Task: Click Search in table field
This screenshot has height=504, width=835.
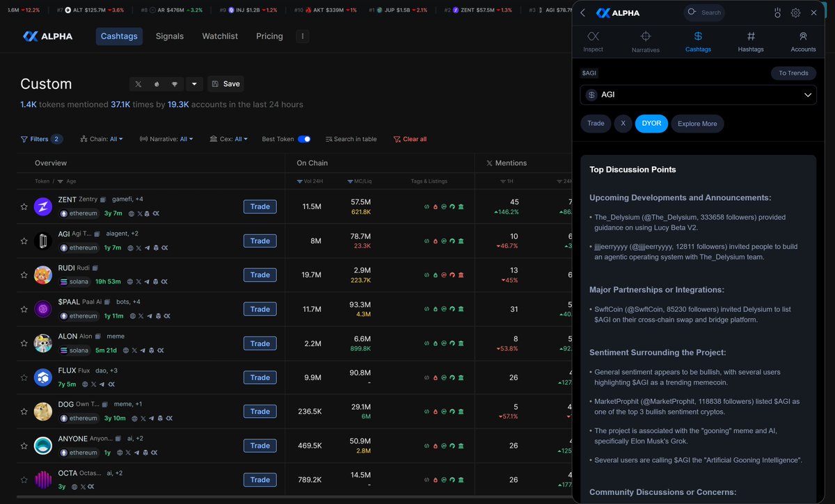Action: (351, 139)
